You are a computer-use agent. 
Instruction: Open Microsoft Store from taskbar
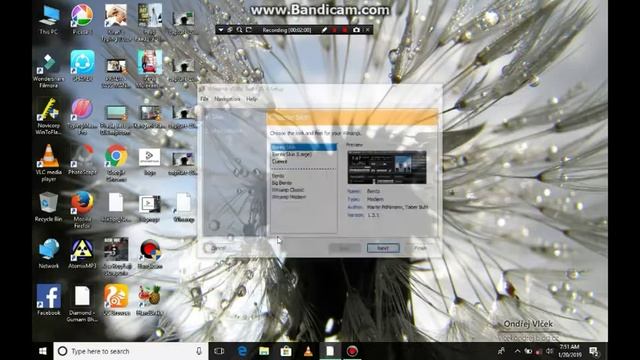tap(286, 351)
